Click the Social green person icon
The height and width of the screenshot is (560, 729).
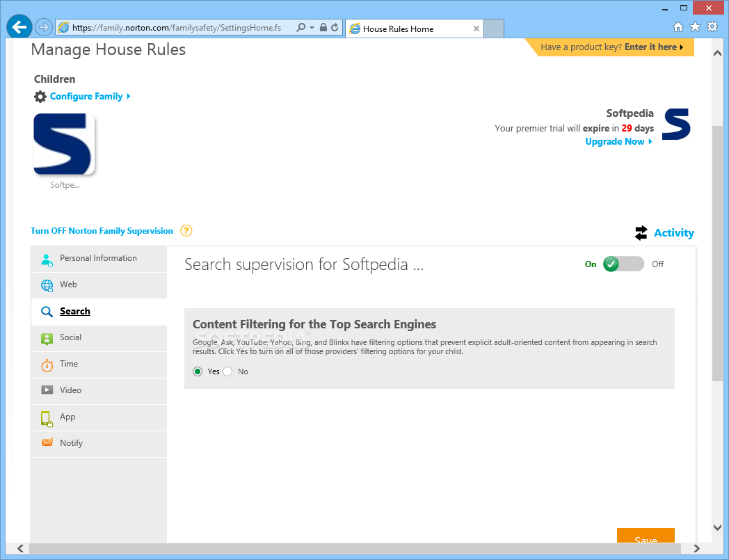pos(47,339)
